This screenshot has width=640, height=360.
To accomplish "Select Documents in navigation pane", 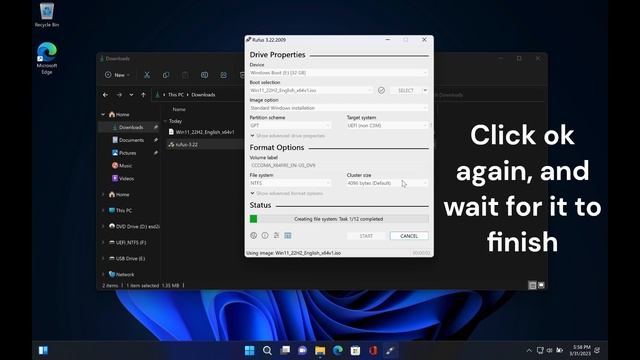I will click(130, 140).
